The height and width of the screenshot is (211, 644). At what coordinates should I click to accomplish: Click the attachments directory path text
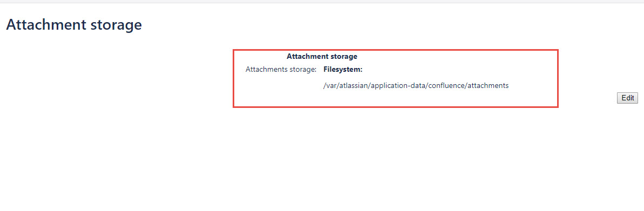416,86
